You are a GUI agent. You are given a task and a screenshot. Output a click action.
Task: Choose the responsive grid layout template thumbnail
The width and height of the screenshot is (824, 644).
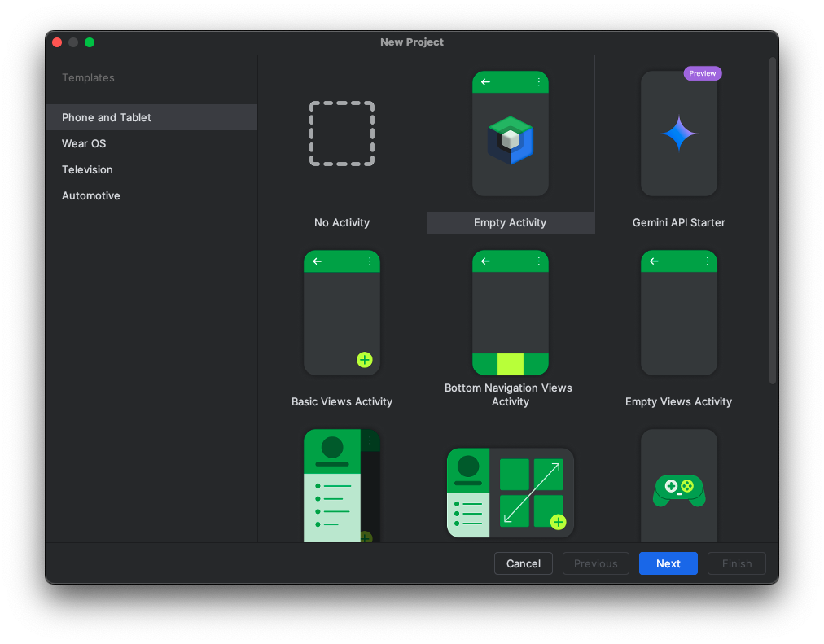coord(511,493)
